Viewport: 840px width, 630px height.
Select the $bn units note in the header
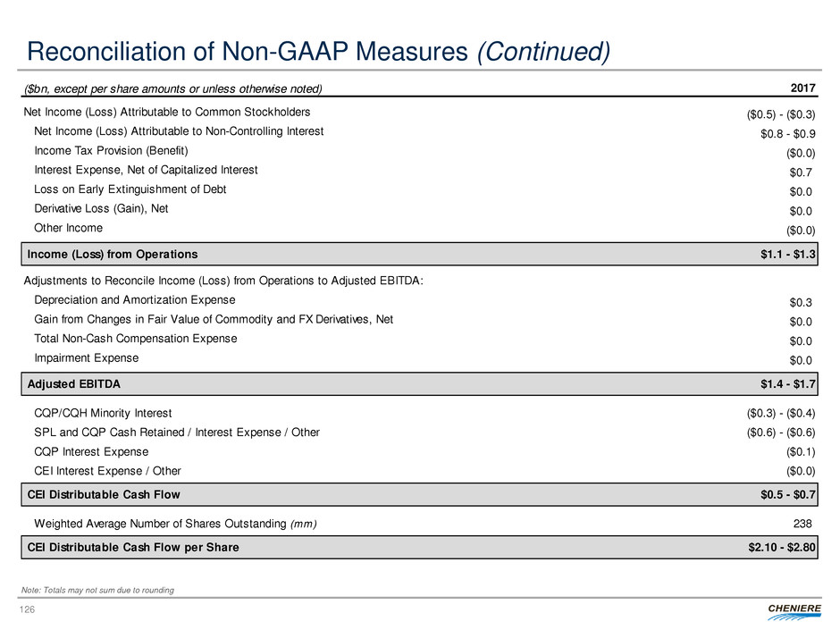(x=172, y=88)
